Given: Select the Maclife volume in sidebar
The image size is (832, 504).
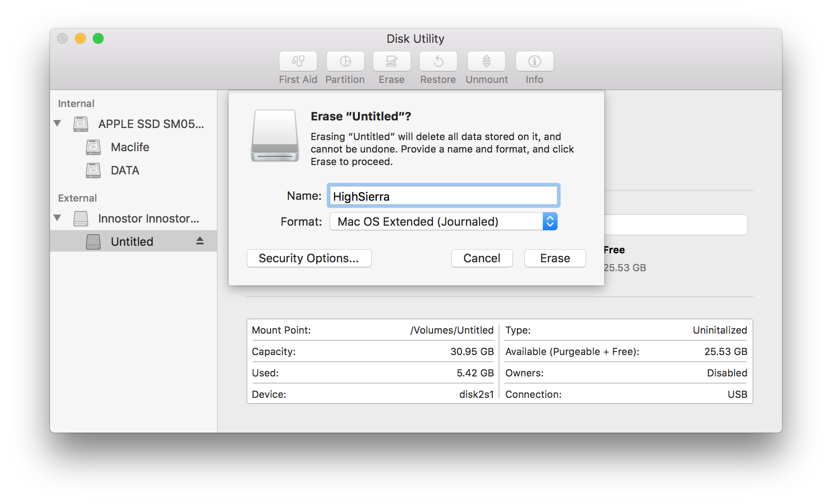Looking at the screenshot, I should [x=129, y=147].
